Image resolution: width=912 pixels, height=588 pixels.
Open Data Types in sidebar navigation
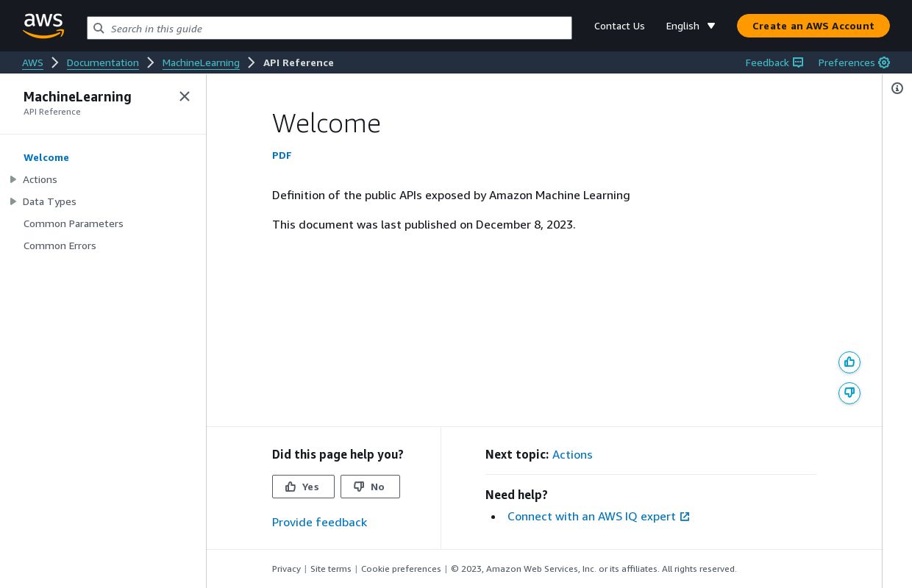(x=49, y=201)
